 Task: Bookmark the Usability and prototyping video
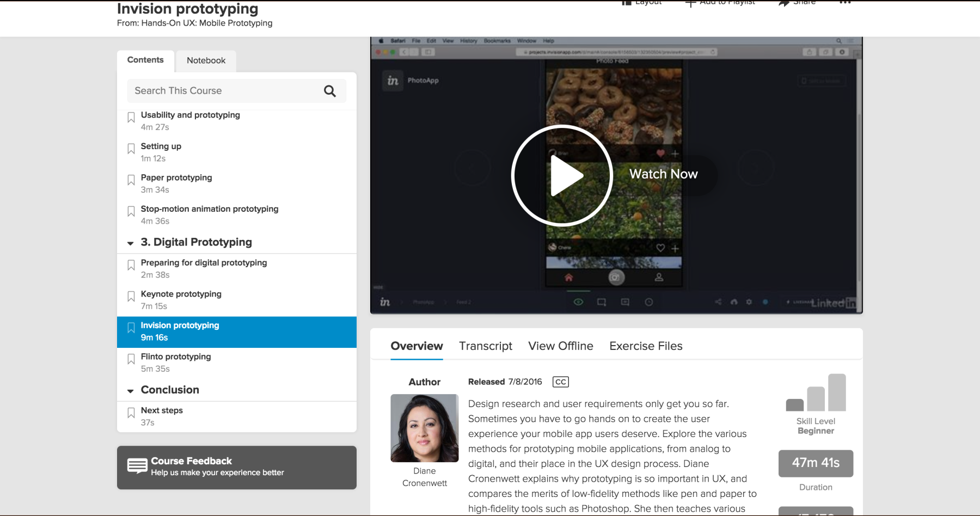[x=131, y=118]
